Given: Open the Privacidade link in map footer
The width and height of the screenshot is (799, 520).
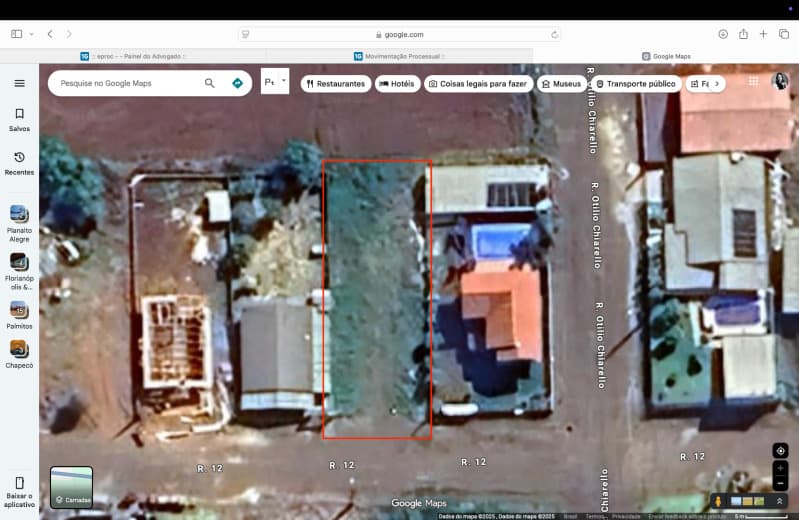Looking at the screenshot, I should coord(626,516).
